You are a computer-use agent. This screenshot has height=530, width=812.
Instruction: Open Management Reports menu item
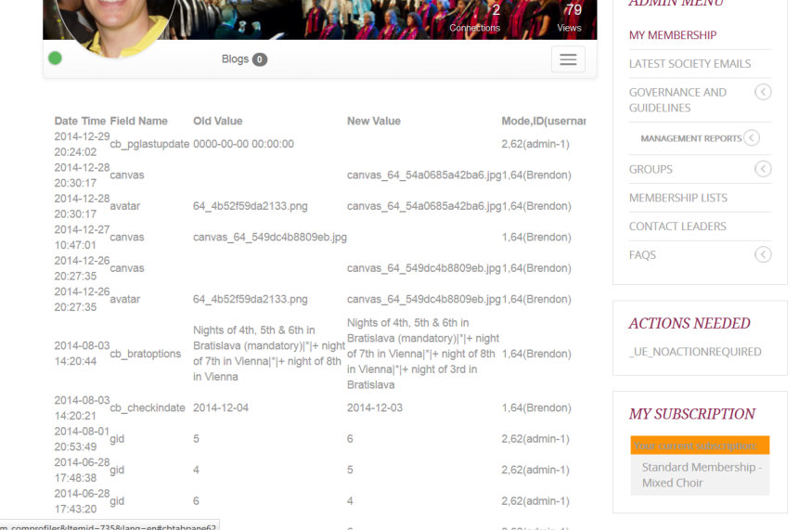coord(690,138)
